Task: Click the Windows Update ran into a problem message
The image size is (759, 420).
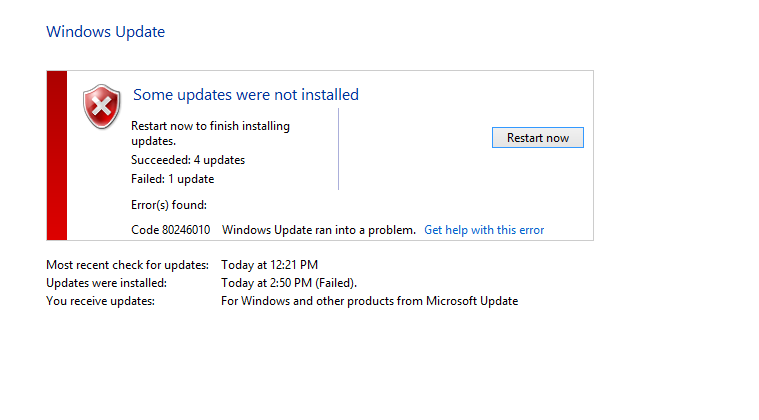Action: pyautogui.click(x=319, y=230)
